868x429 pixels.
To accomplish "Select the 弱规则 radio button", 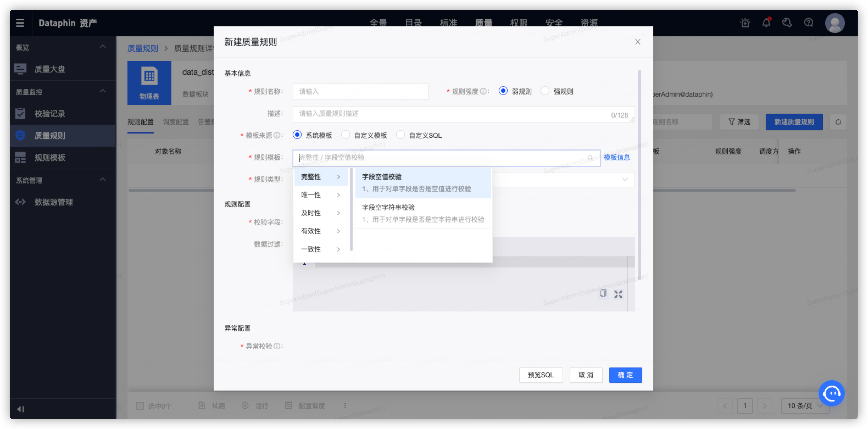I will 503,91.
